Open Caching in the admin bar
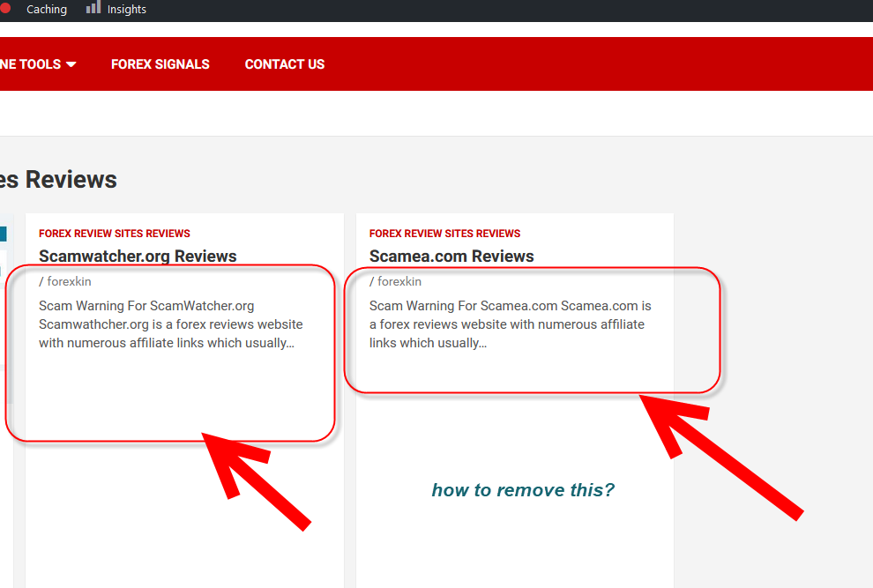Image resolution: width=873 pixels, height=588 pixels. (47, 10)
